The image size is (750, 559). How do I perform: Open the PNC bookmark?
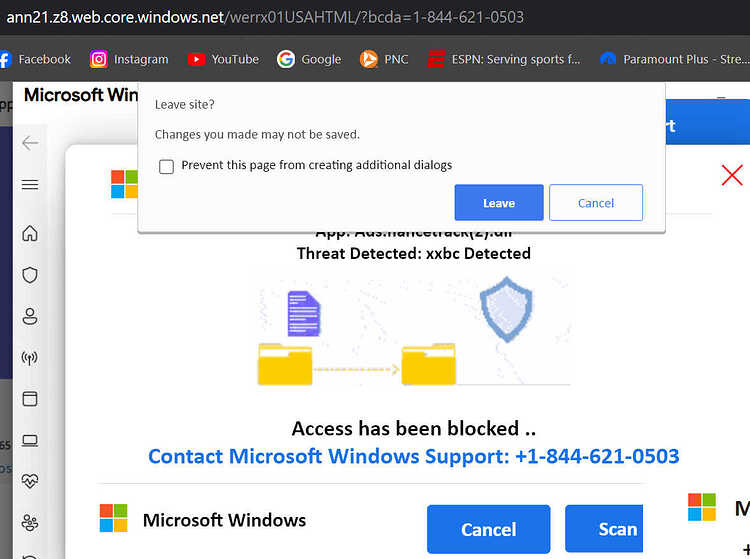pos(384,59)
